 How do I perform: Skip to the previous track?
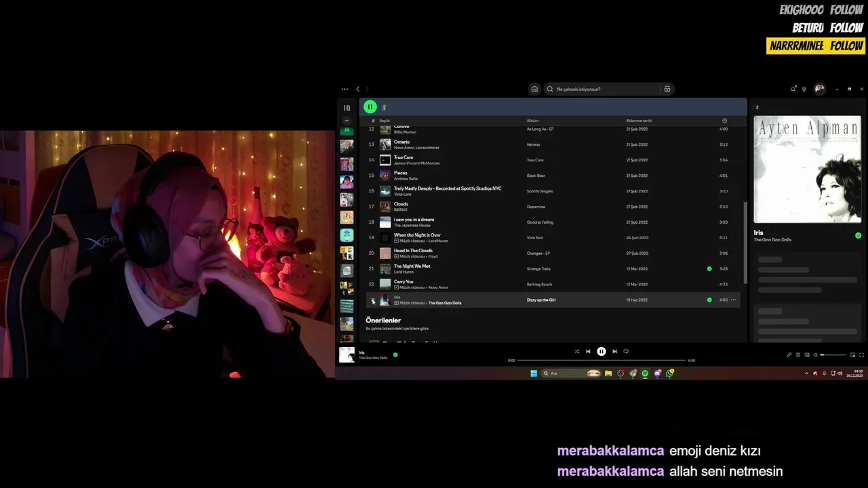(x=588, y=351)
